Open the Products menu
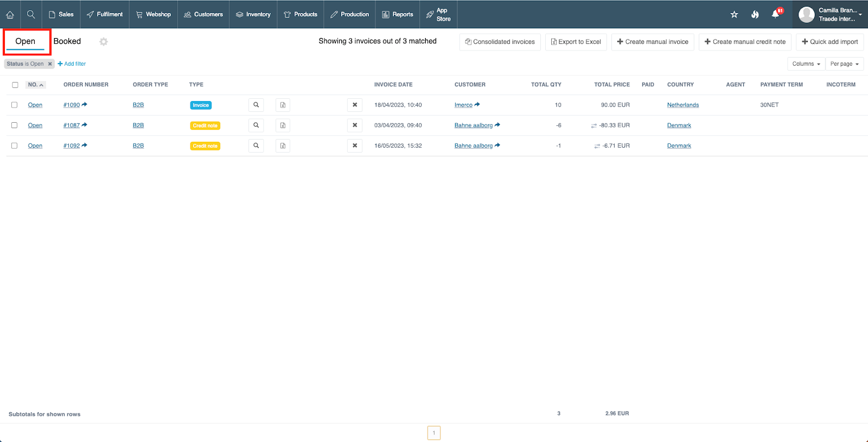This screenshot has height=442, width=868. [301, 15]
